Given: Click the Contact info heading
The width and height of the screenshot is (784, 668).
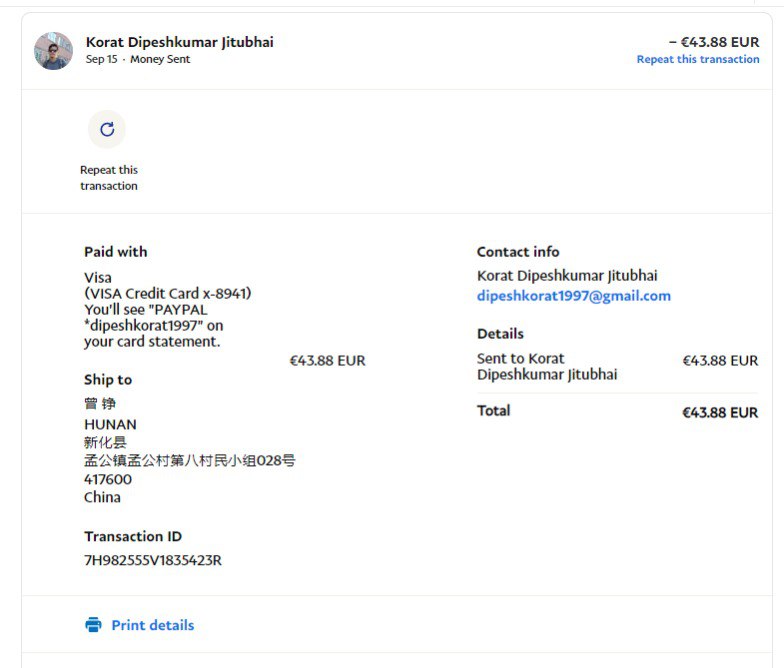Looking at the screenshot, I should [x=517, y=252].
